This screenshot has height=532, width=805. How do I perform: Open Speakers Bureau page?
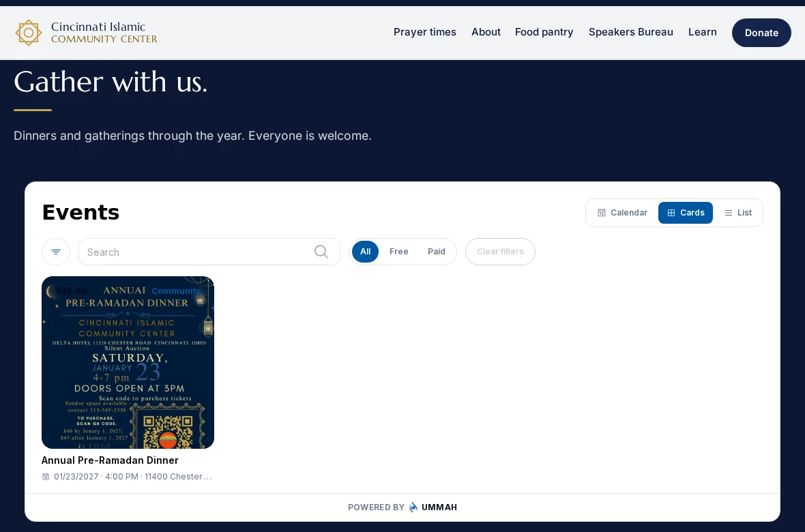coord(630,32)
